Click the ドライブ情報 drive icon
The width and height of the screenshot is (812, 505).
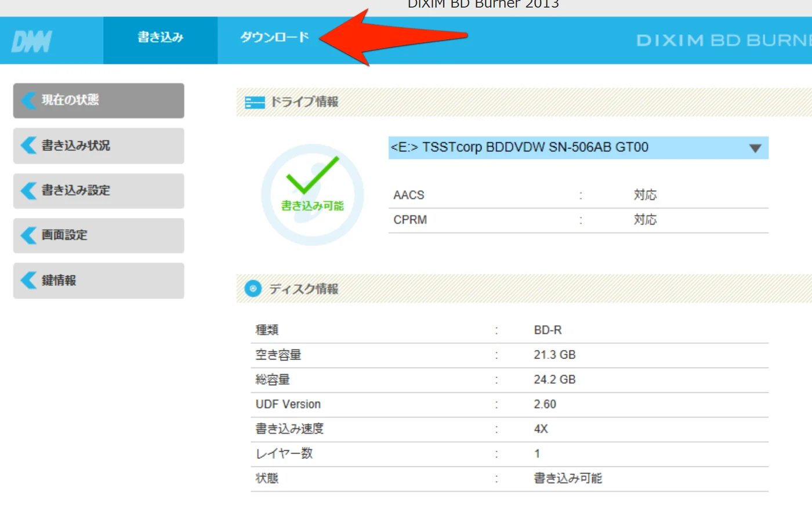(x=255, y=103)
